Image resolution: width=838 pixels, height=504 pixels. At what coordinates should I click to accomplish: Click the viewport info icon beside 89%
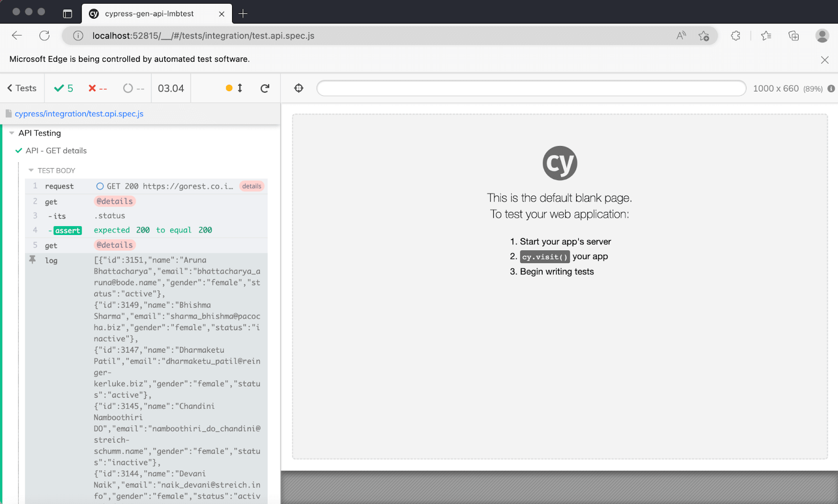[831, 88]
